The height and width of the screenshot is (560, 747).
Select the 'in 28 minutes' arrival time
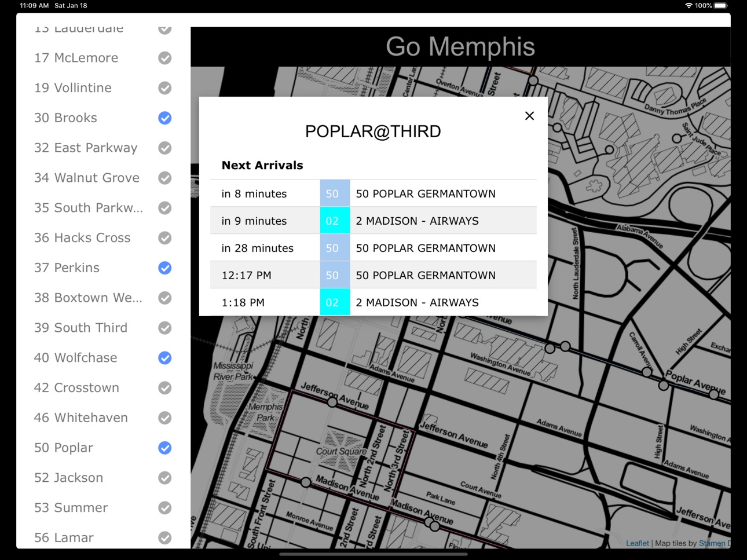point(257,248)
